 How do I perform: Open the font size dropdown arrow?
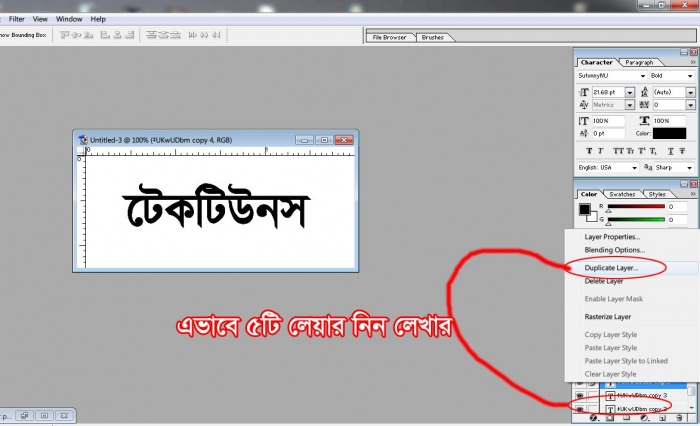click(x=629, y=92)
